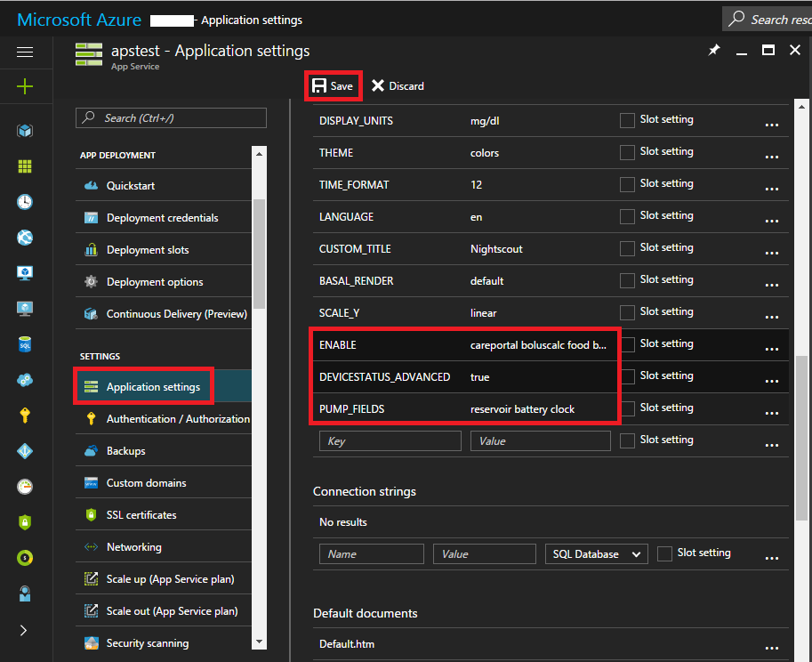The image size is (812, 662).
Task: Open the SQL databases sidebar icon
Action: click(x=25, y=344)
